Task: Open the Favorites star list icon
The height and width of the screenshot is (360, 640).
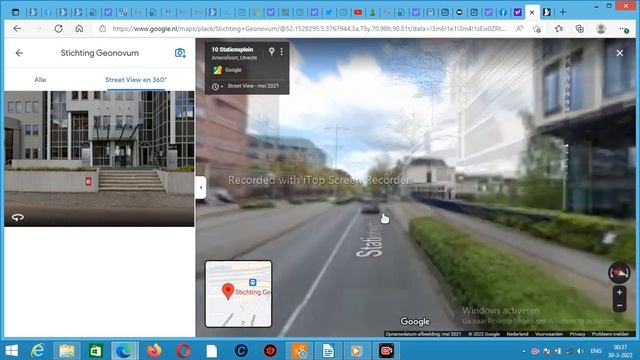Action: click(559, 29)
